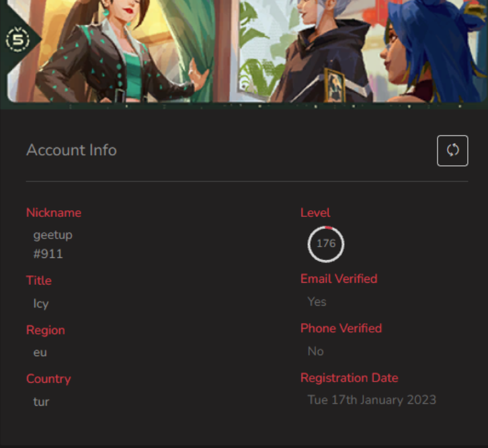This screenshot has height=448, width=488.
Task: Click the Phone Verified No value
Action: tap(315, 351)
